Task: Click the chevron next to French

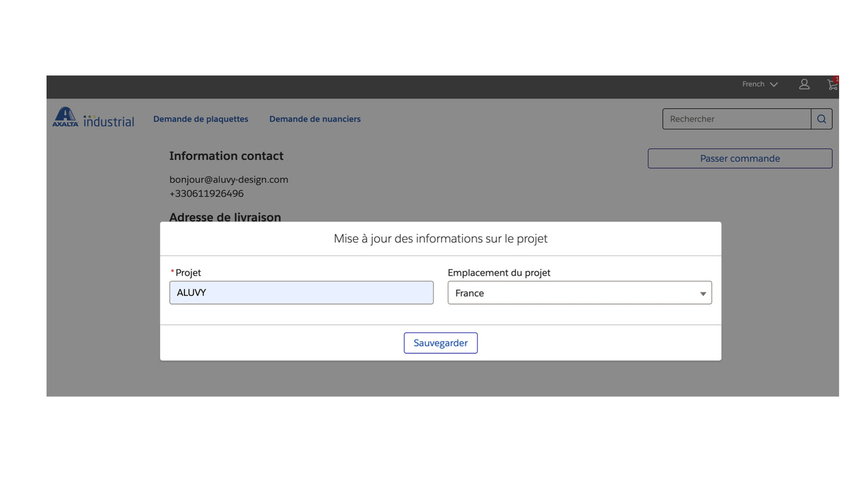Action: (774, 84)
